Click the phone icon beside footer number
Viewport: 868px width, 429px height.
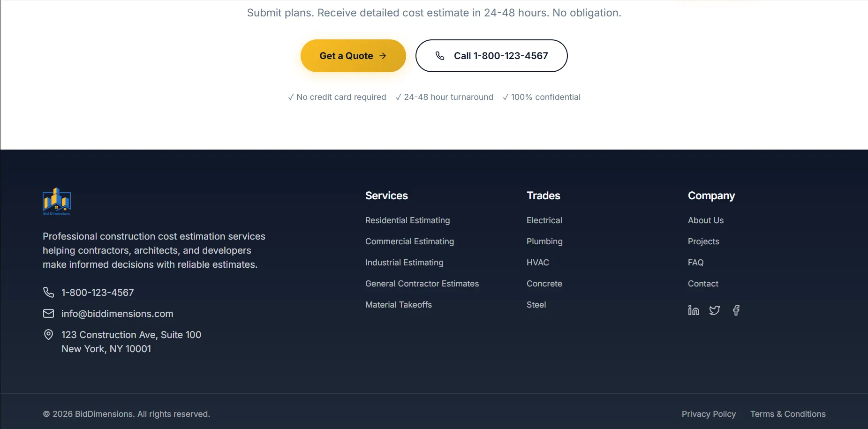[48, 292]
